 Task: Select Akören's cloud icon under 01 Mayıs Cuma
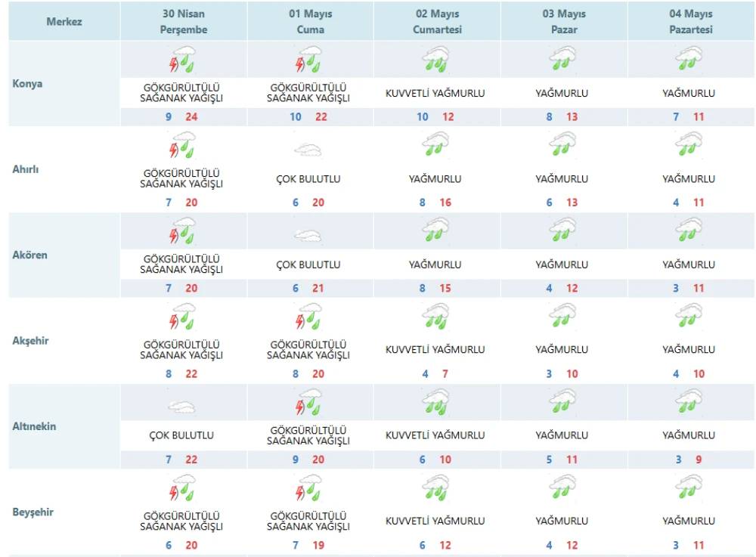pos(308,235)
